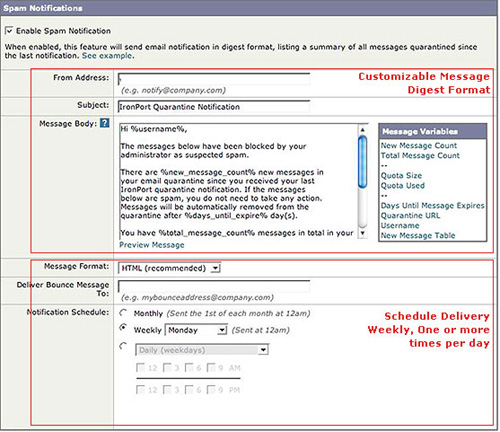This screenshot has height=432, width=500.
Task: Open the Weekly day Monday dropdown
Action: (196, 330)
